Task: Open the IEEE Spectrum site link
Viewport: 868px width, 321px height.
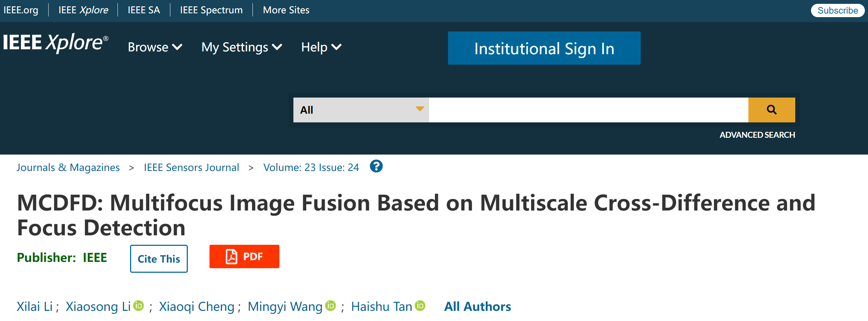Action: click(211, 10)
